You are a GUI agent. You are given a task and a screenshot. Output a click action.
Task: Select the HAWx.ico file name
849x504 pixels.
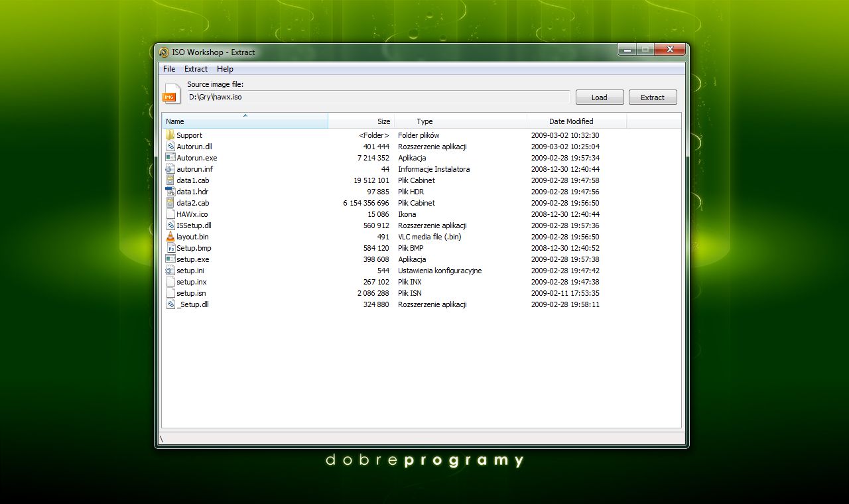pos(192,214)
